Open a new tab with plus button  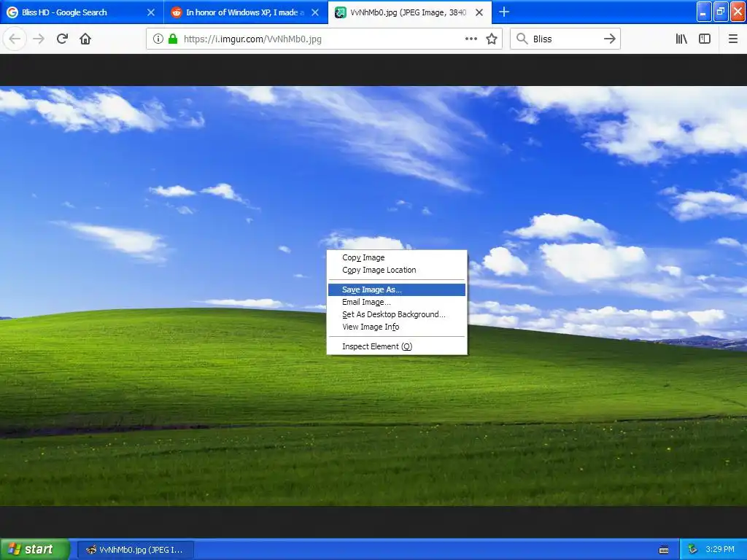[504, 12]
